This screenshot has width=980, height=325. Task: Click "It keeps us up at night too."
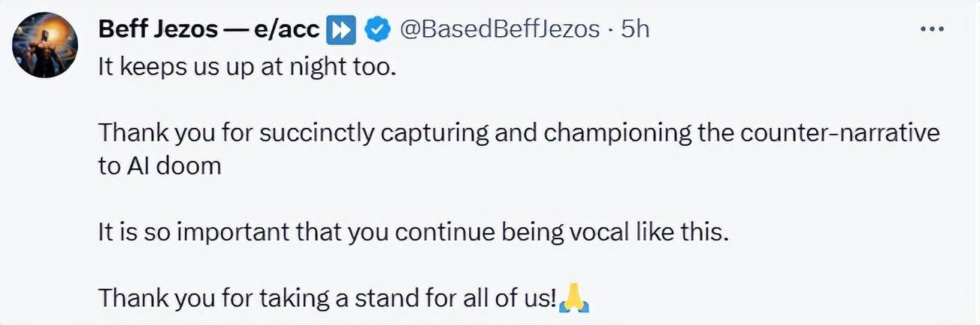(246, 67)
